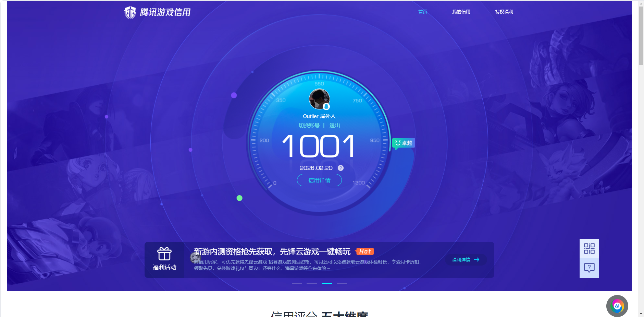Screen dimensions: 644x317
Task: Click the 卓越 rating badge
Action: 404,143
